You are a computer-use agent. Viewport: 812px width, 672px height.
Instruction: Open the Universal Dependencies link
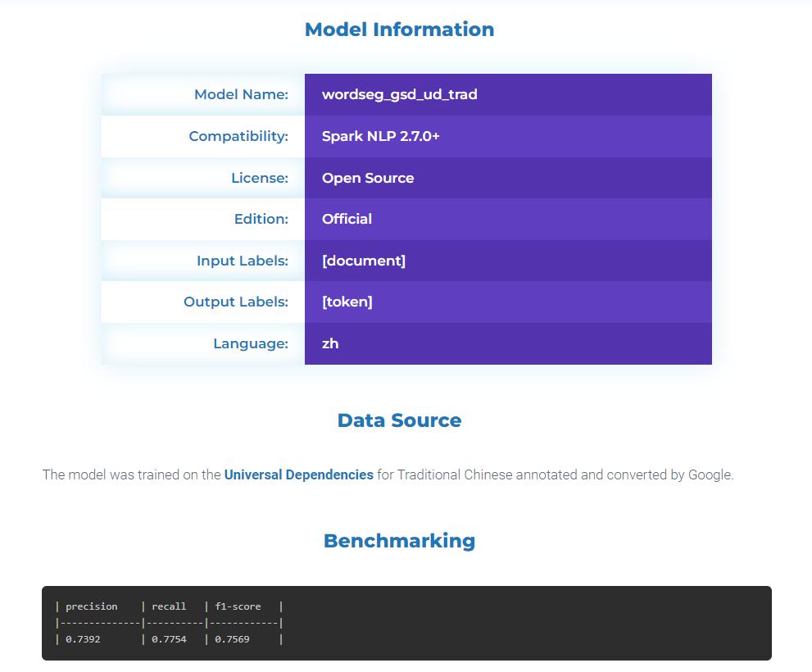coord(298,474)
